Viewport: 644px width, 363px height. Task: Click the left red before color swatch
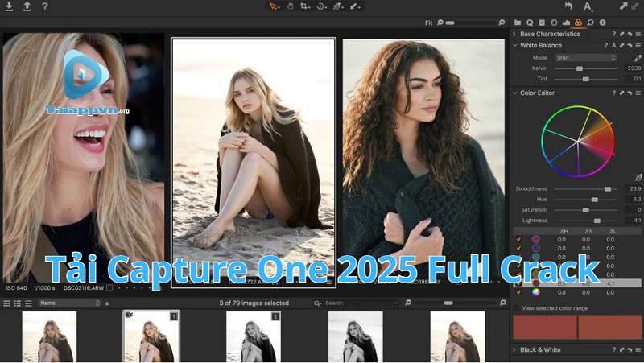(x=545, y=328)
